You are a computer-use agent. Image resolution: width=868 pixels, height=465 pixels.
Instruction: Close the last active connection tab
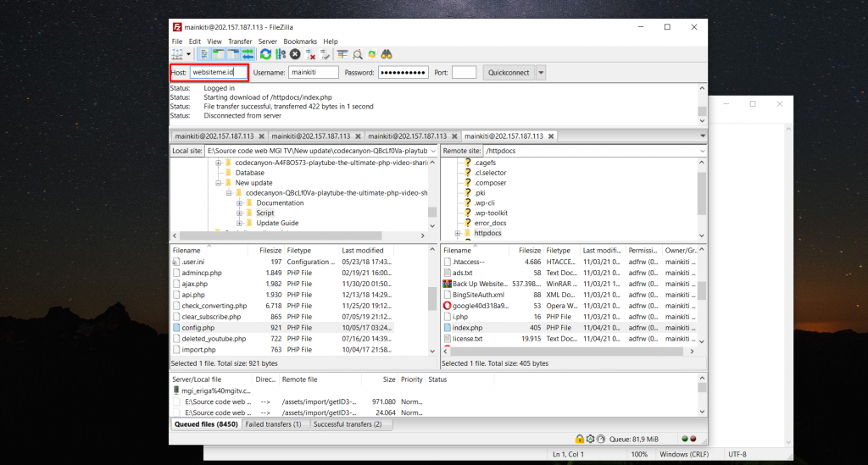pos(551,136)
